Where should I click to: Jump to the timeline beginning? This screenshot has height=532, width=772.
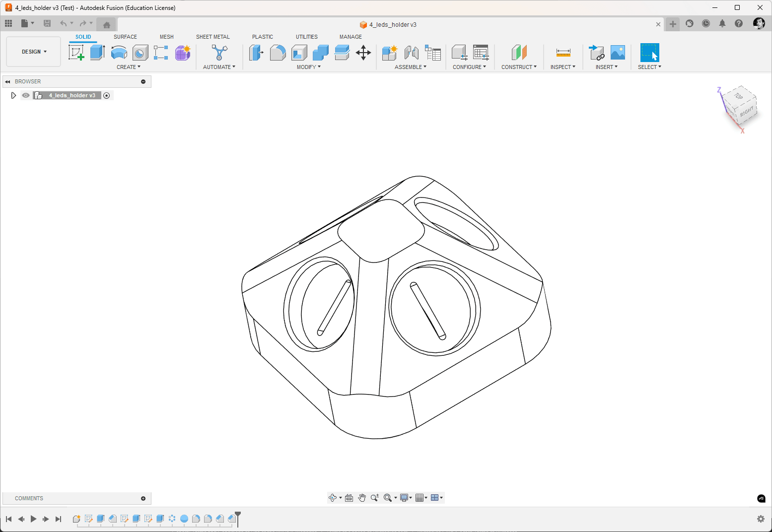click(x=8, y=519)
